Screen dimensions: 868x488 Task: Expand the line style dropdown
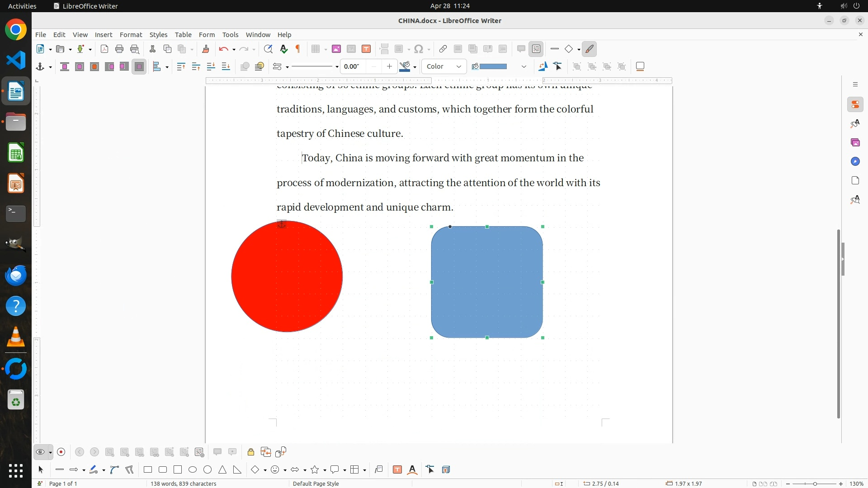[x=337, y=67]
